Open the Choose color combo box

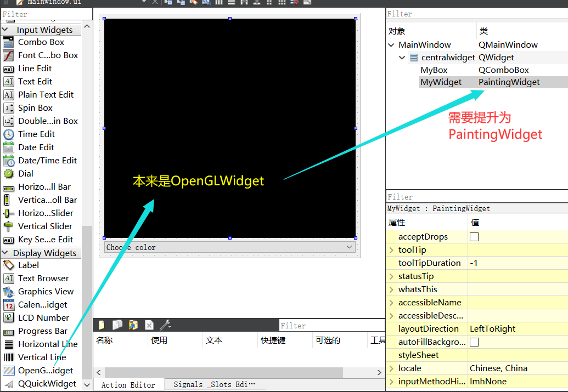(350, 247)
